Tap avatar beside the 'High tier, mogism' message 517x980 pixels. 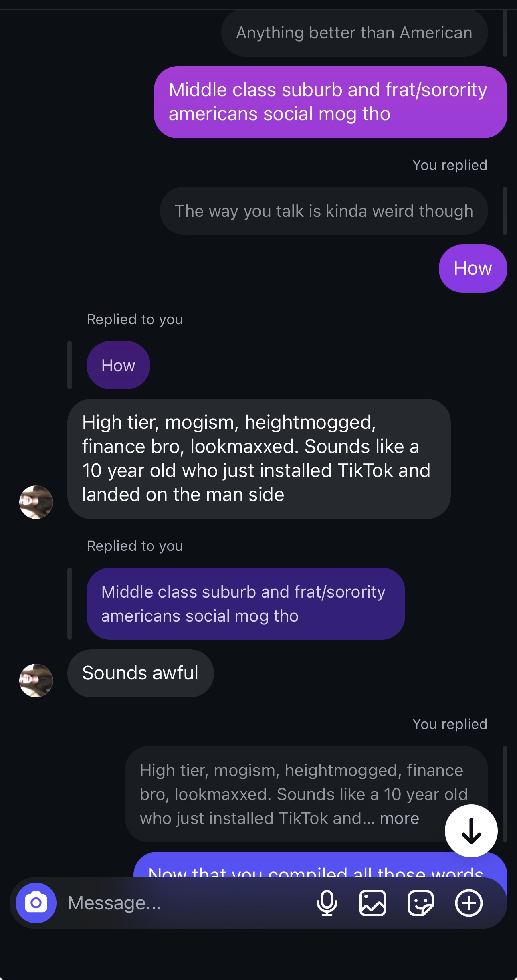point(36,502)
